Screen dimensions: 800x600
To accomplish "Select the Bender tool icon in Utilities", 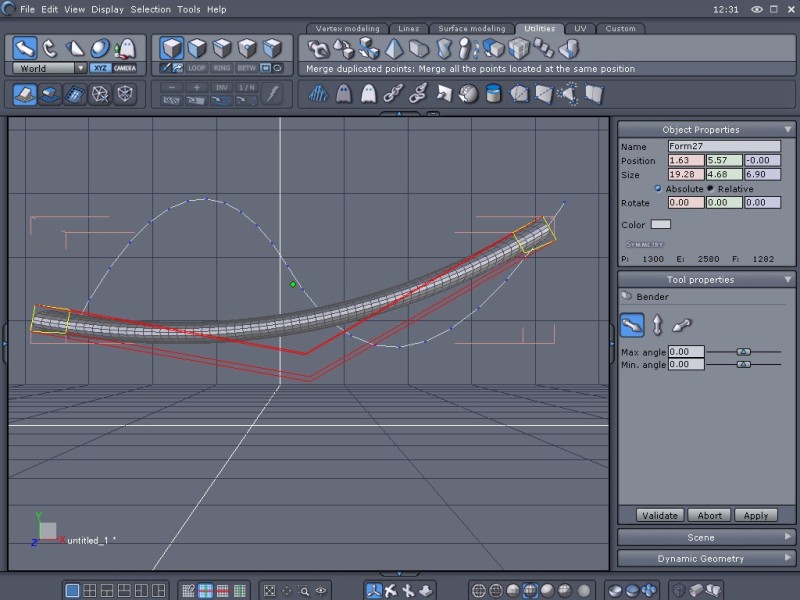I will 569,49.
